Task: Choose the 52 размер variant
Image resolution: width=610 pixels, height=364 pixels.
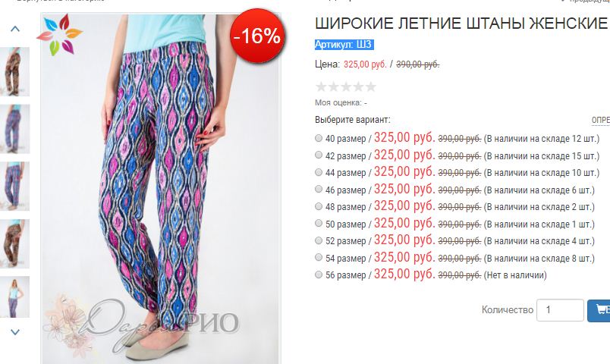Action: [x=319, y=240]
